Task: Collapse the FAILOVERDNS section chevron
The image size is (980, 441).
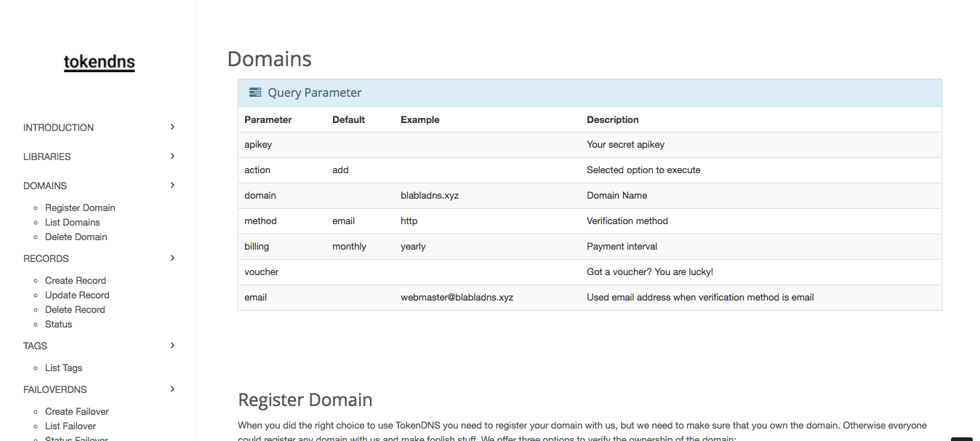Action: click(x=172, y=389)
